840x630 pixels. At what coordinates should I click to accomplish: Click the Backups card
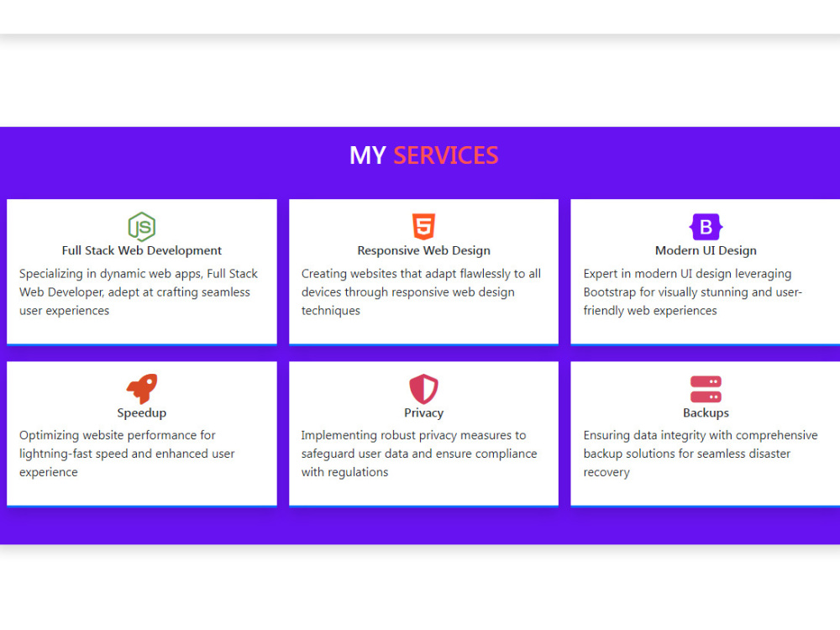point(706,433)
